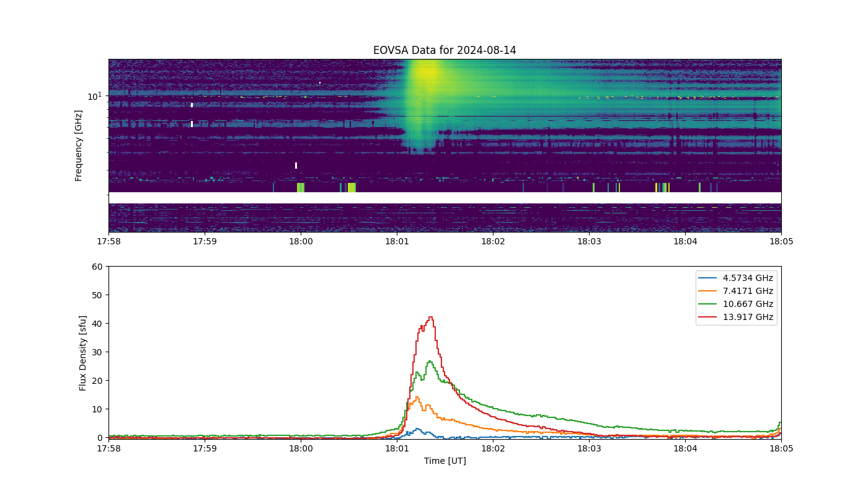868x493 pixels.
Task: Click the spectrogram's 17:58 time tick label
Action: point(108,241)
